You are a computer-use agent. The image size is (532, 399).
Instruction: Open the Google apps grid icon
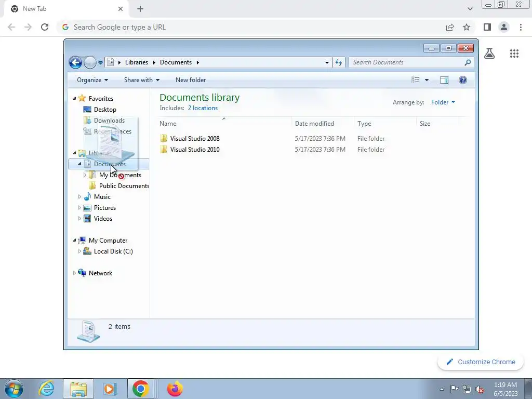(514, 54)
